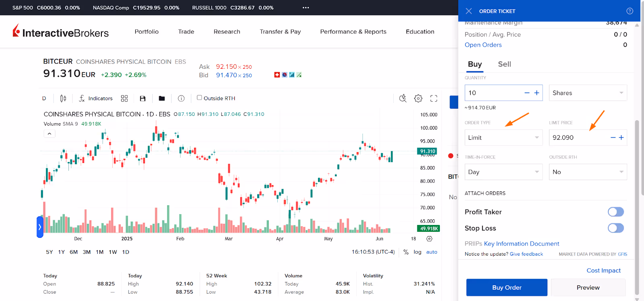
Task: Toggle fullscreen chart mode icon
Action: [x=434, y=98]
